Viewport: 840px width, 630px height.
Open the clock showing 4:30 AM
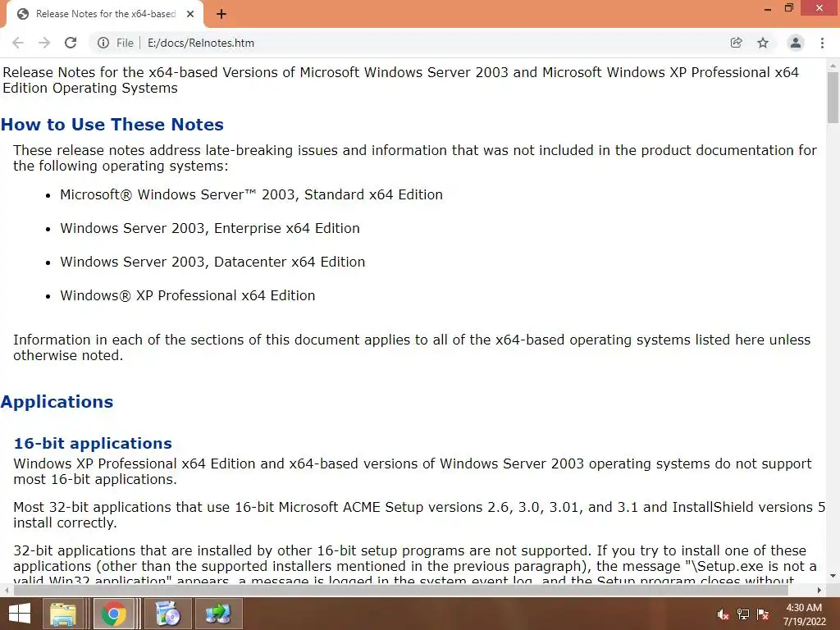tap(804, 614)
